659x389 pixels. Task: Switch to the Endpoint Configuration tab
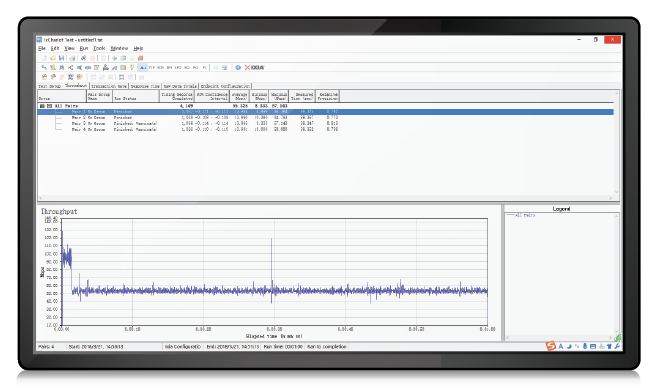point(225,86)
